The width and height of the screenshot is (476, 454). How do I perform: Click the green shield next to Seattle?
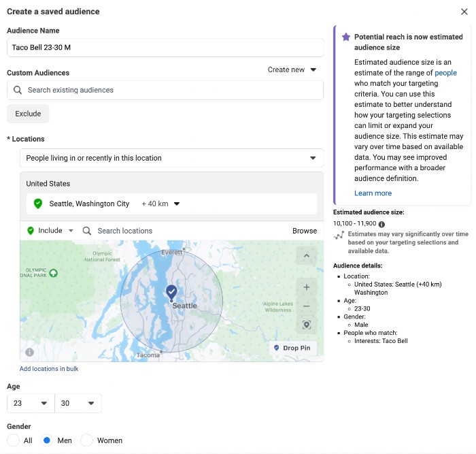[38, 204]
